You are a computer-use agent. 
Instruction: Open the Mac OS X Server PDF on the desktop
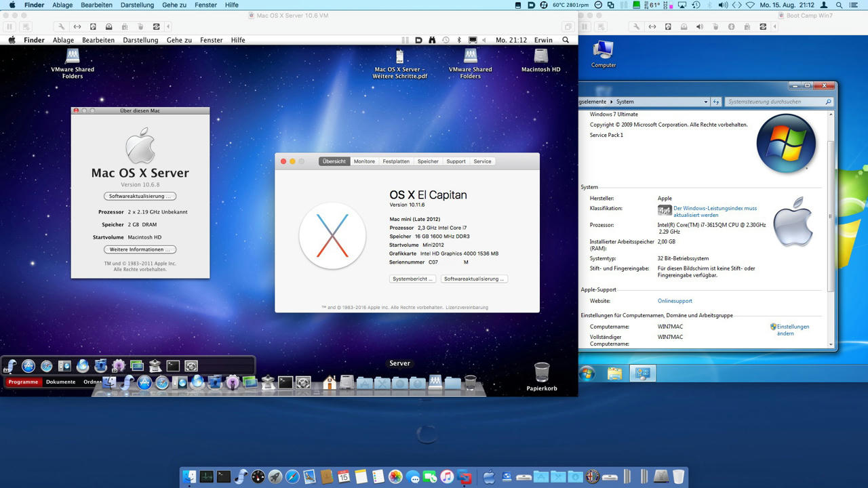point(399,64)
